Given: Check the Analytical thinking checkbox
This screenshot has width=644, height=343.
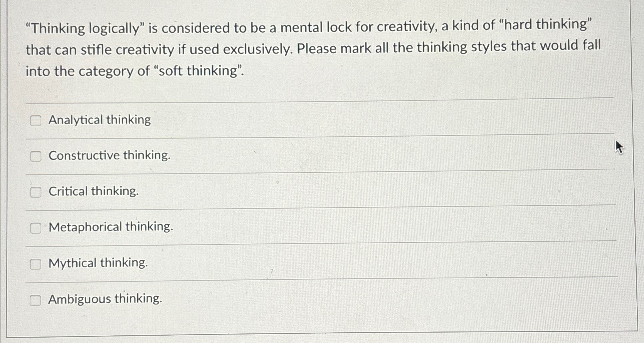Looking at the screenshot, I should coord(36,120).
